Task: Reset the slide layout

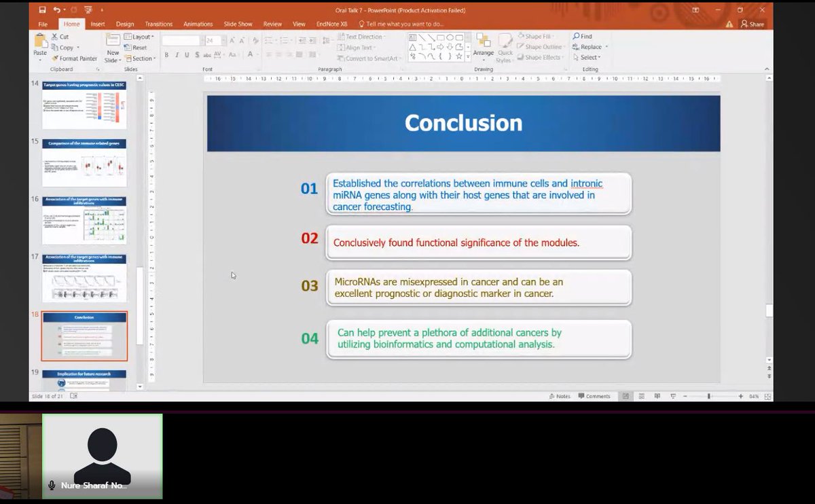Action: 136,48
